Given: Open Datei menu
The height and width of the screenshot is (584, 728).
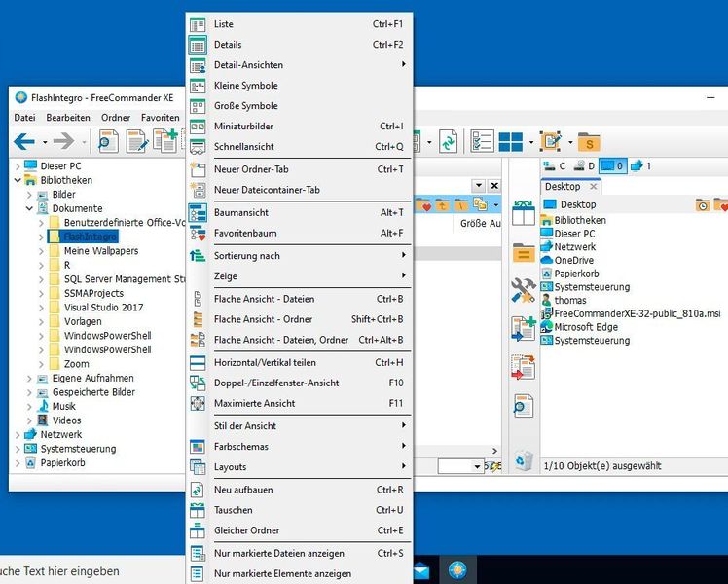Looking at the screenshot, I should [x=24, y=118].
